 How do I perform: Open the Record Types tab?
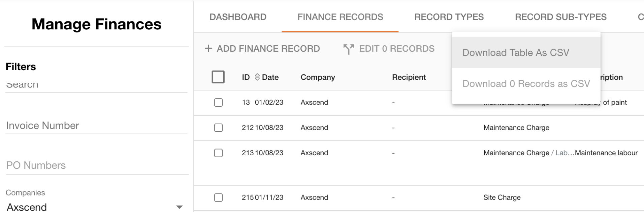tap(449, 17)
